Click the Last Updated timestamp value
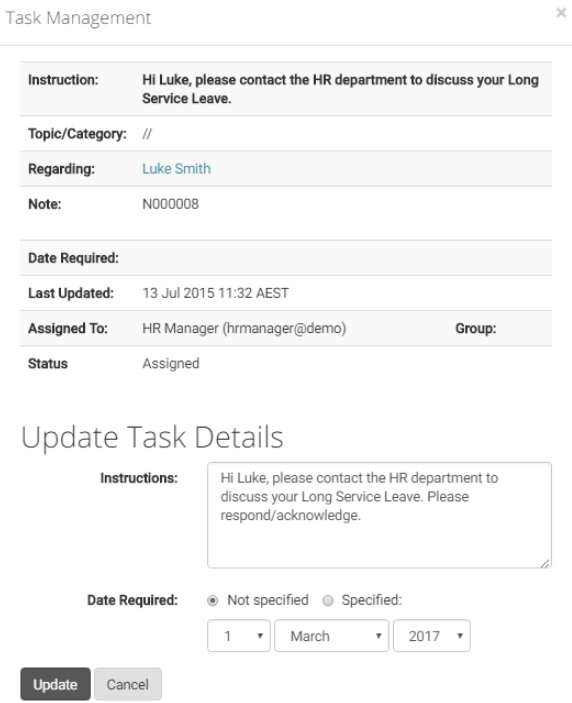The image size is (572, 703). click(215, 293)
